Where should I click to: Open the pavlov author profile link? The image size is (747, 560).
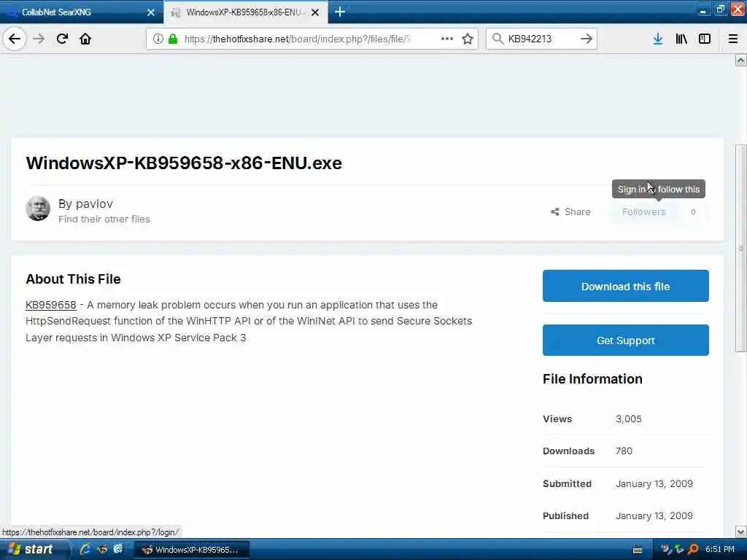pyautogui.click(x=94, y=204)
